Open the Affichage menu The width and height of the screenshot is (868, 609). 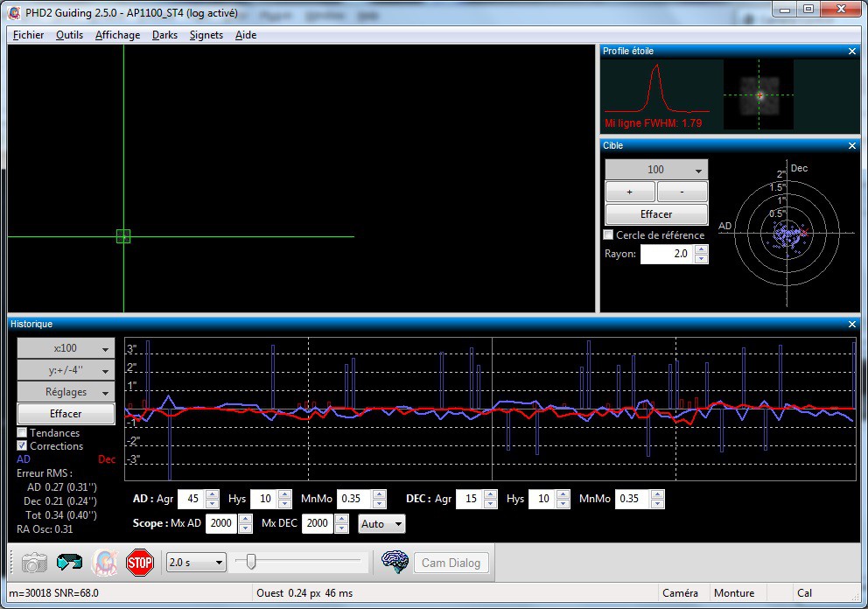coord(117,35)
